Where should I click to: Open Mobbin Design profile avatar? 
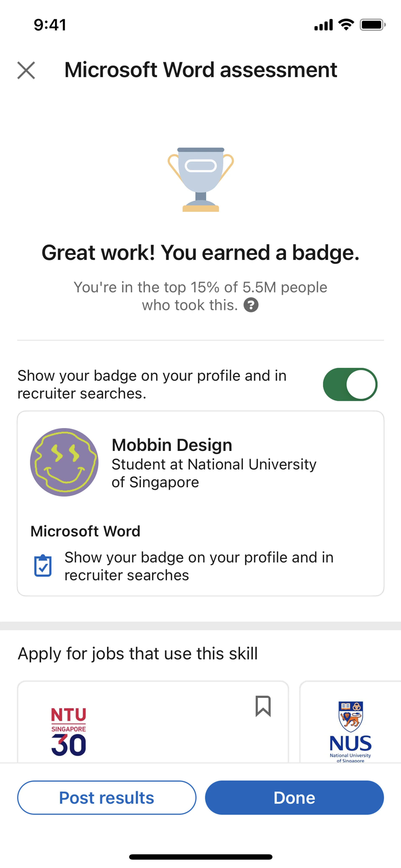pyautogui.click(x=64, y=462)
